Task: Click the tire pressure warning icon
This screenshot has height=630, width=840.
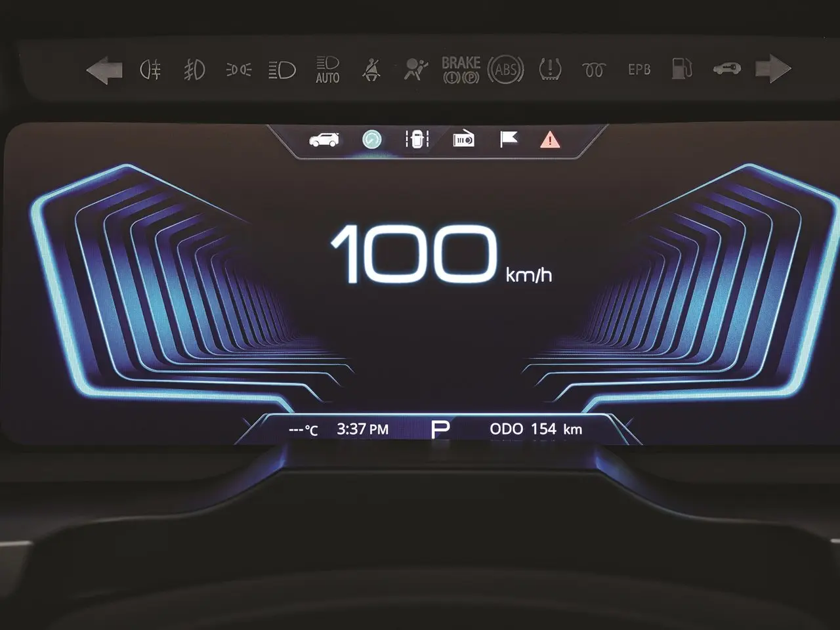Action: [x=550, y=70]
